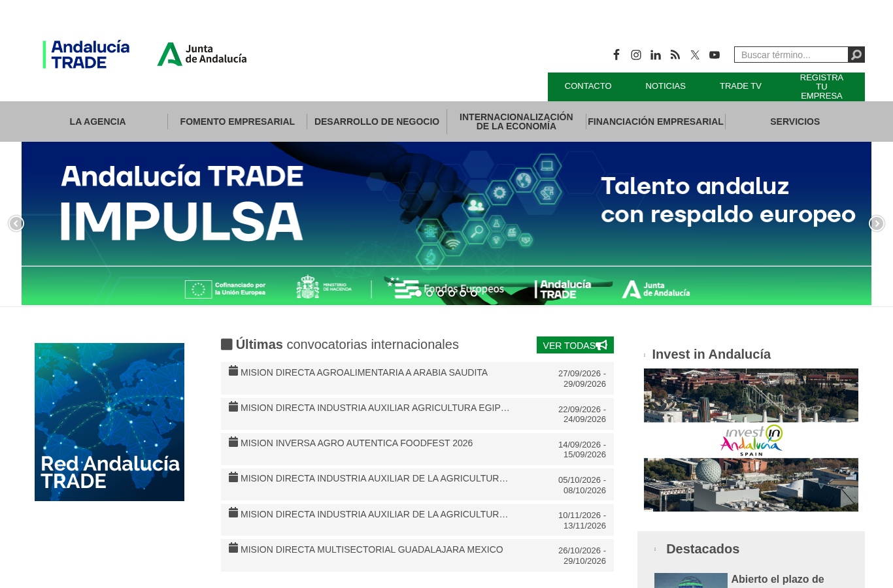This screenshot has height=588, width=893.
Task: Click the Buscar término search field
Action: pos(791,55)
